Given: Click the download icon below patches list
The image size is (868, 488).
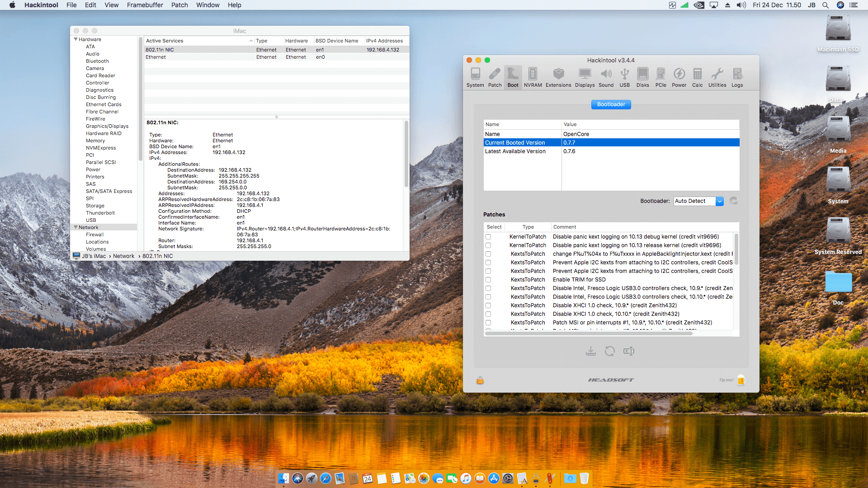Looking at the screenshot, I should tap(590, 351).
